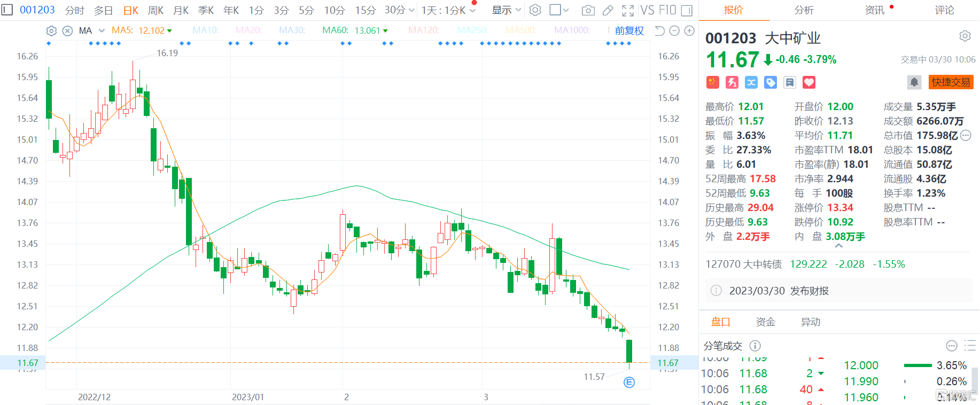The width and height of the screenshot is (980, 405).
Task: Toggle the right side panel icon
Action: pyautogui.click(x=687, y=10)
